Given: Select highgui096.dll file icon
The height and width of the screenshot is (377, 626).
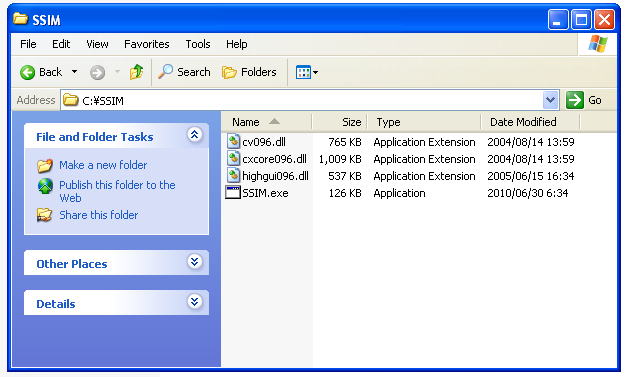Looking at the screenshot, I should (234, 176).
